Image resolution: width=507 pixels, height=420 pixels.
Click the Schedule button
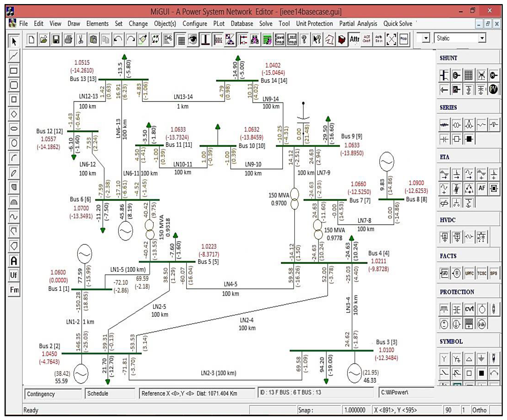pyautogui.click(x=110, y=393)
